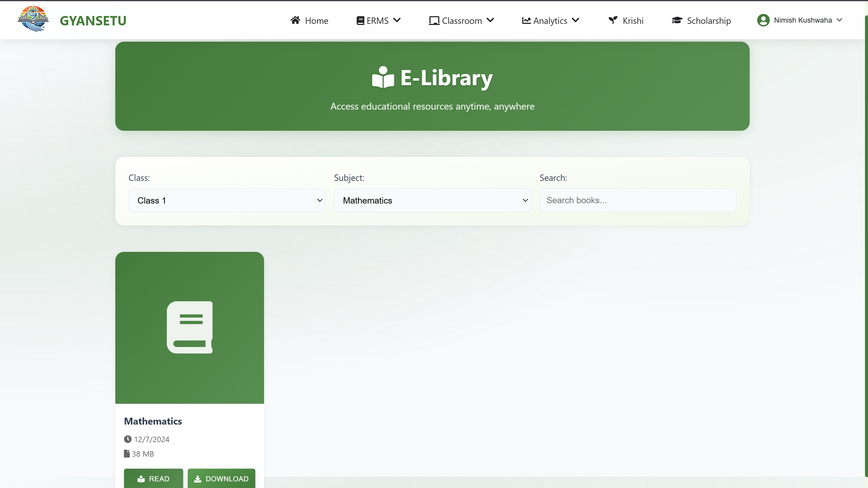Click the Scholarship graduation cap icon
868x488 pixels.
(677, 21)
